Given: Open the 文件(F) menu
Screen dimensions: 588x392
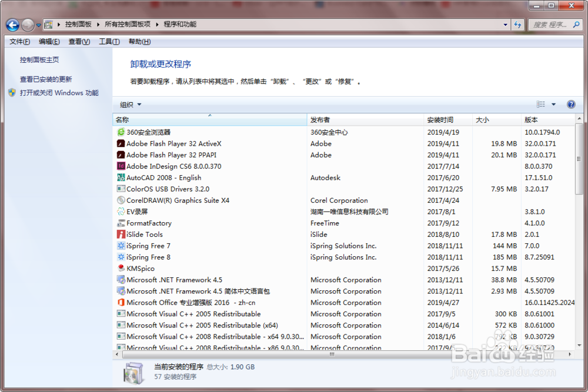Looking at the screenshot, I should 19,42.
